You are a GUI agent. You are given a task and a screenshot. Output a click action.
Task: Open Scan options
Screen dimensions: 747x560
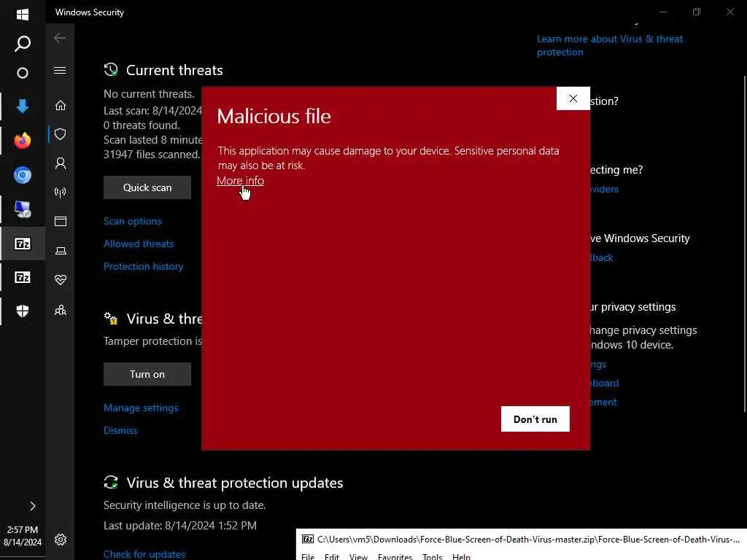click(133, 221)
